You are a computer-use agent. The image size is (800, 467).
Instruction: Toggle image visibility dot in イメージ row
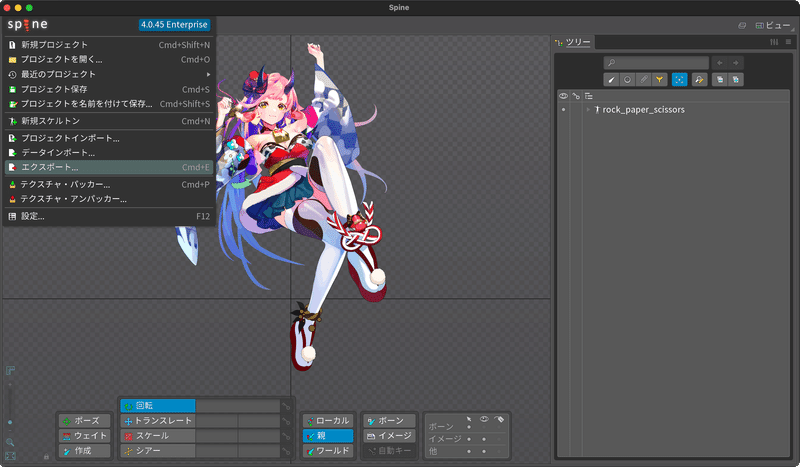pyautogui.click(x=484, y=439)
